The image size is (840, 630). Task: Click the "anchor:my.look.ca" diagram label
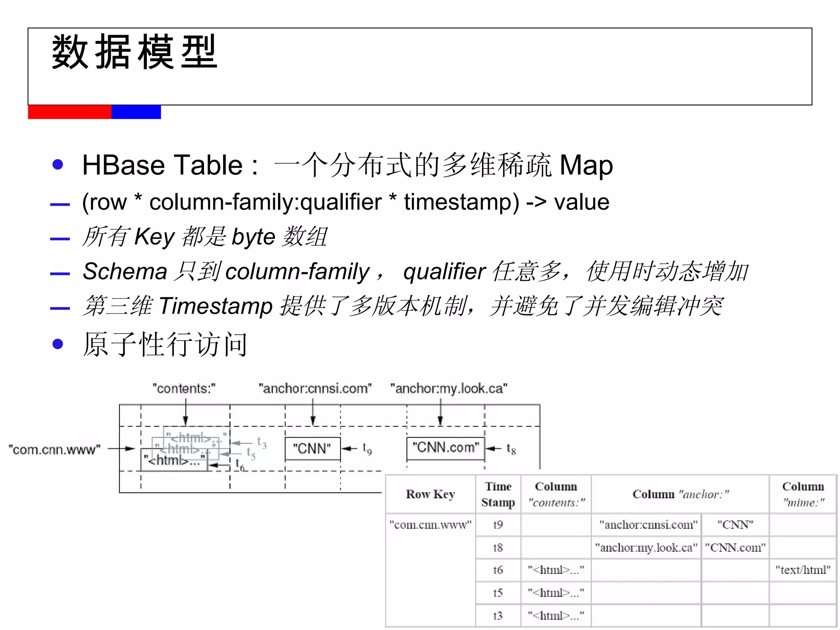click(x=449, y=388)
